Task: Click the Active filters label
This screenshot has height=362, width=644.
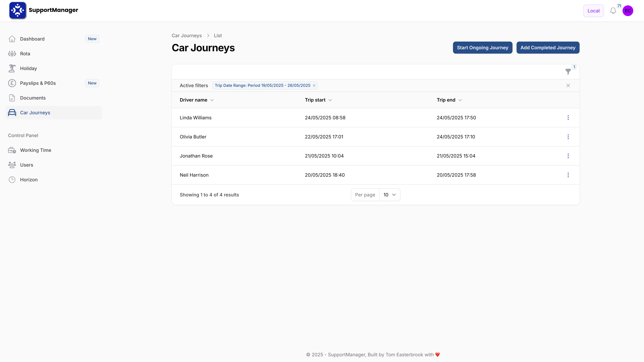Action: (x=194, y=85)
